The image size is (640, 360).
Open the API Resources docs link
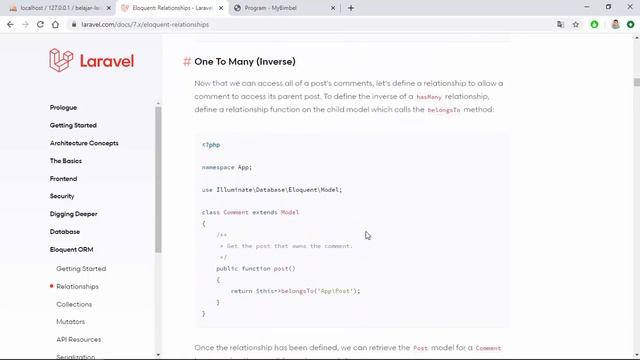click(x=78, y=340)
